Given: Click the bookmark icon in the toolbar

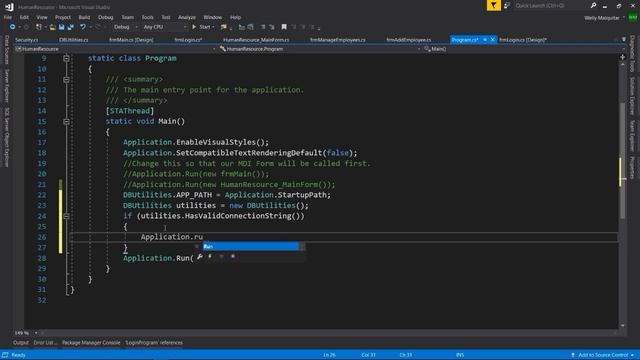Looking at the screenshot, I should tap(284, 27).
